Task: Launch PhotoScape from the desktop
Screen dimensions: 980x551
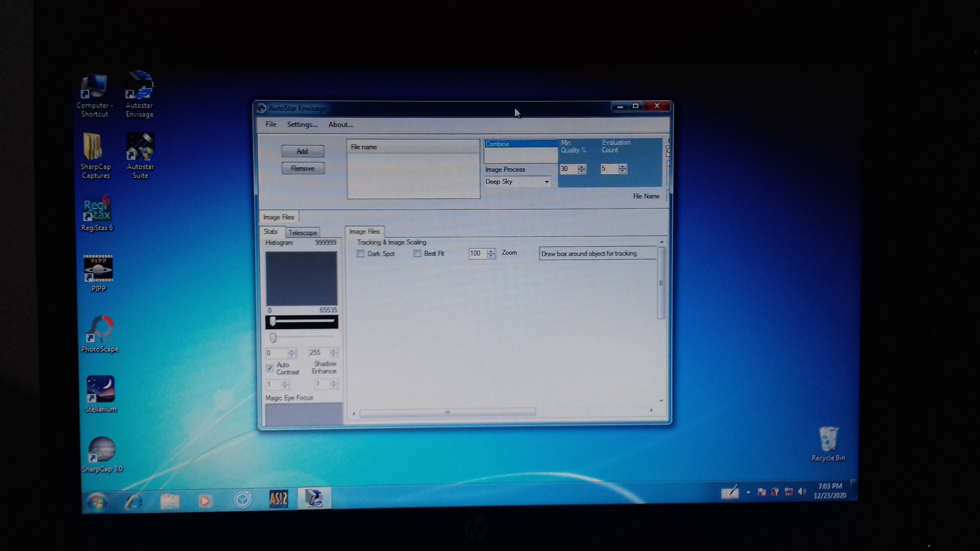Action: click(100, 334)
